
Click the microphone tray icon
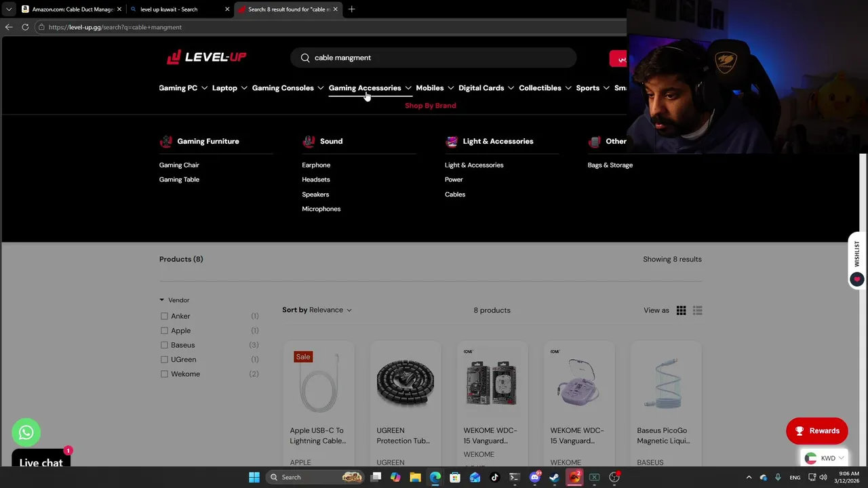pos(778,477)
